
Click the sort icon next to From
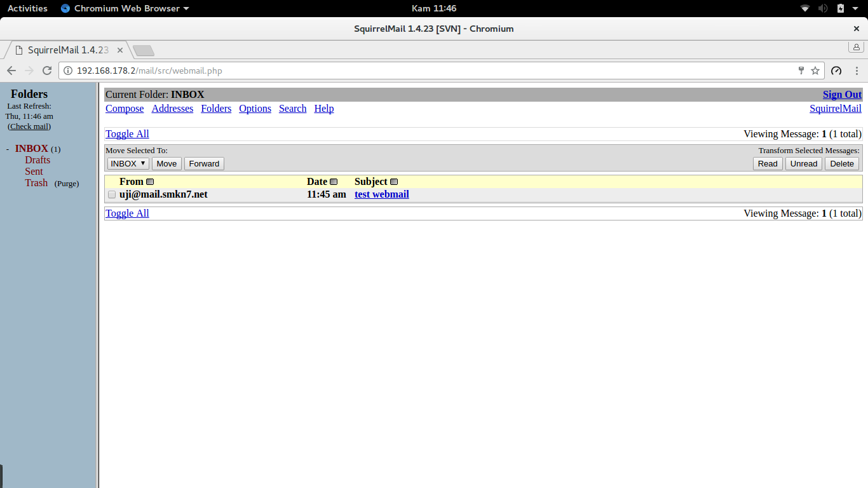(150, 182)
